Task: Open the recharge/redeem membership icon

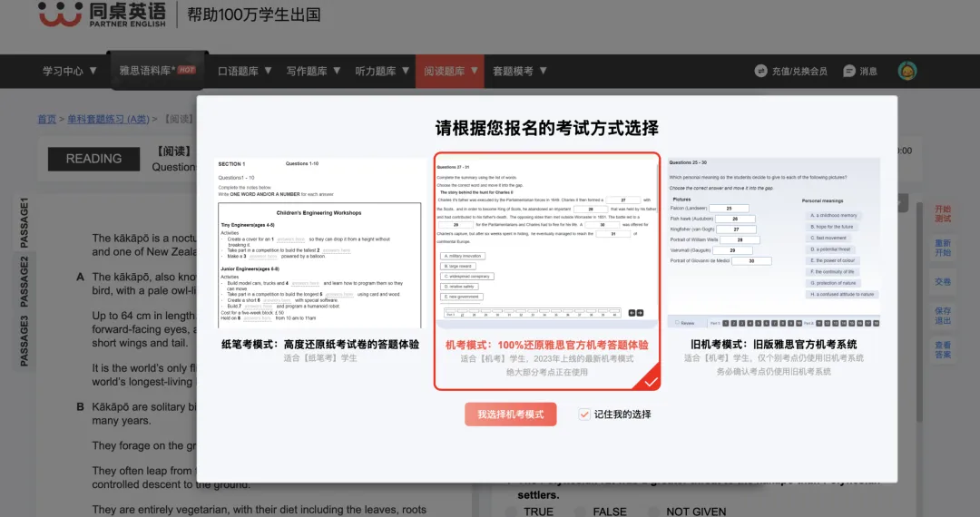Action: tap(760, 71)
